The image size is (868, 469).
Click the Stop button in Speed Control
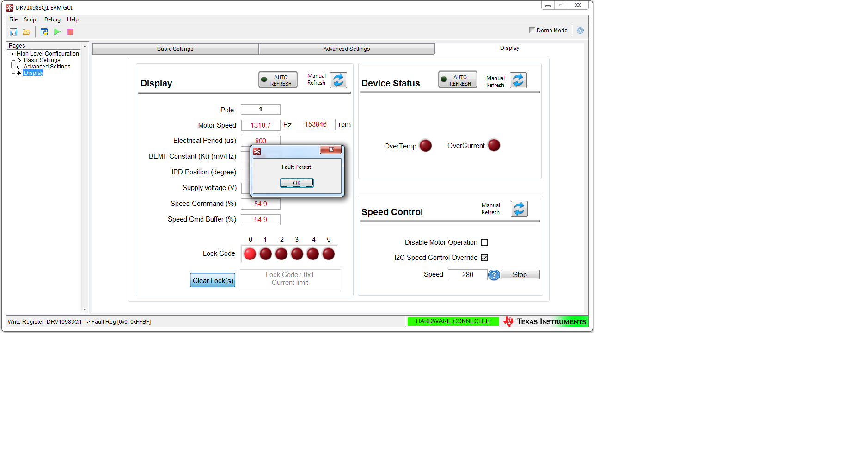(x=520, y=275)
